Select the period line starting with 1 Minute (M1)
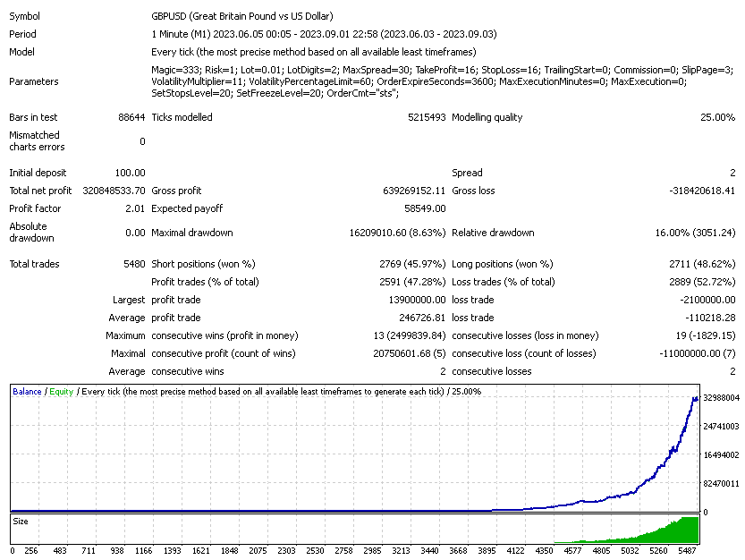The image size is (745, 560). click(324, 34)
